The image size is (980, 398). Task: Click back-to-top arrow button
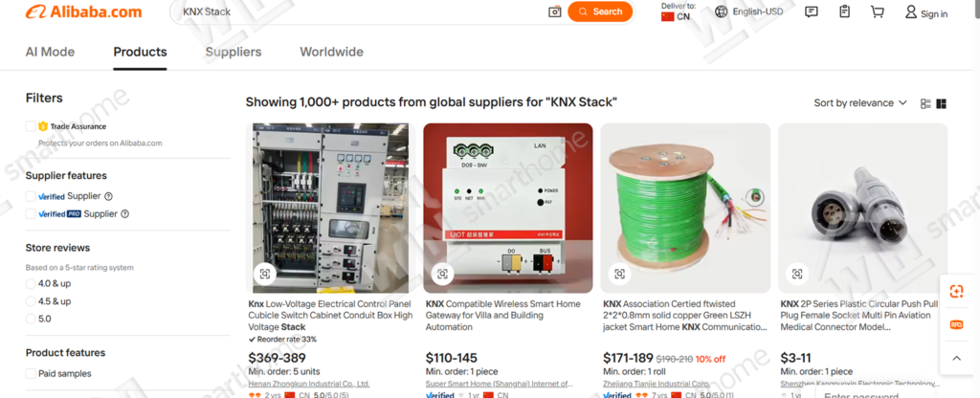click(956, 358)
